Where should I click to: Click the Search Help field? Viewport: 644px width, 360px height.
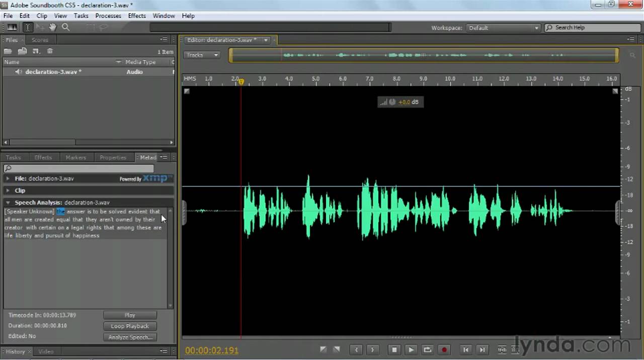pos(592,28)
